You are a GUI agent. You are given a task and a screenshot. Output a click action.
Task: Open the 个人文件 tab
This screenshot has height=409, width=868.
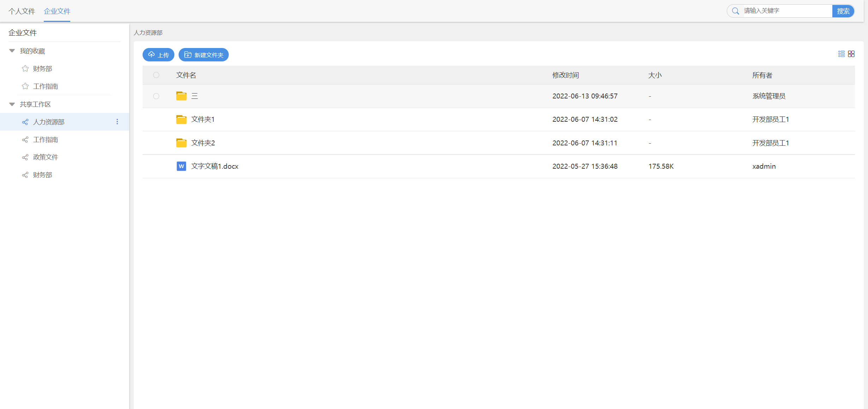coord(22,11)
